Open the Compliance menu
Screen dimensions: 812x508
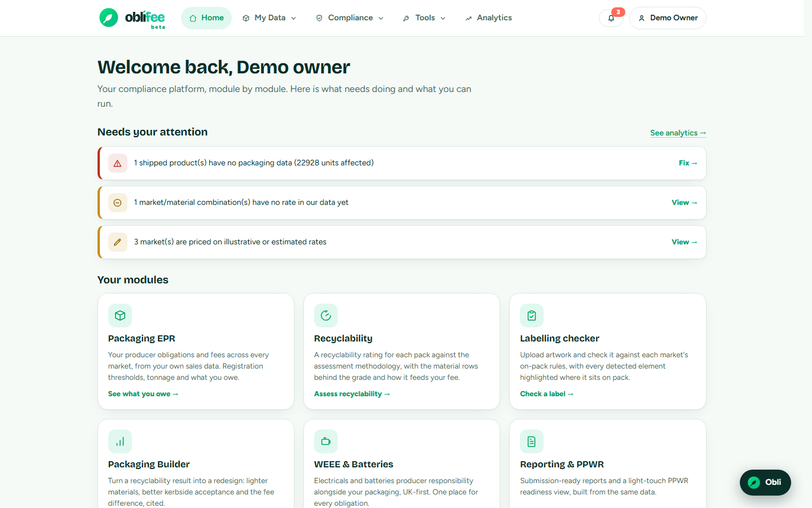350,18
